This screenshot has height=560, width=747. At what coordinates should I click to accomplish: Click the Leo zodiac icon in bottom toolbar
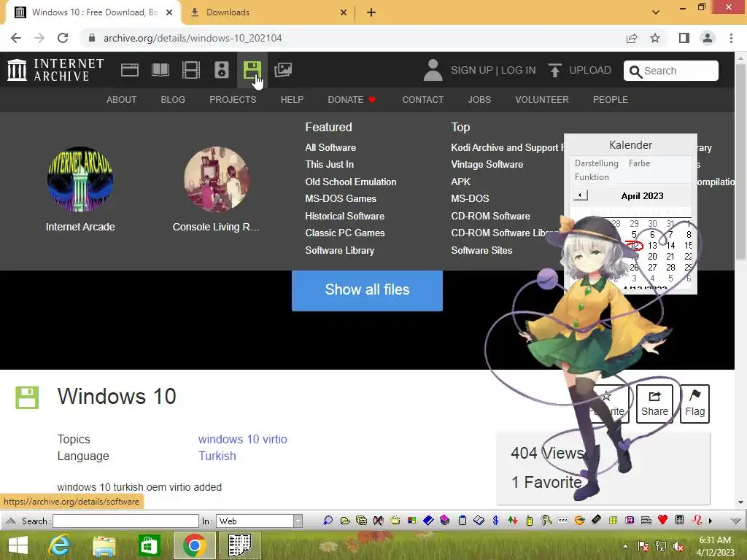point(697,520)
